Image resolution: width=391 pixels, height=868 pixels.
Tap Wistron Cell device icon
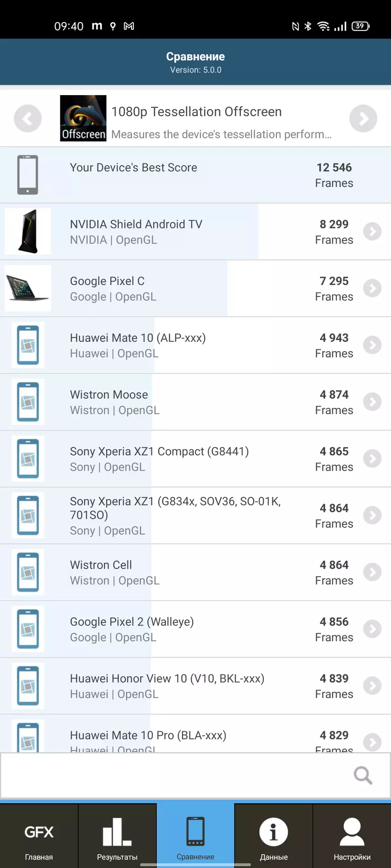(x=28, y=572)
